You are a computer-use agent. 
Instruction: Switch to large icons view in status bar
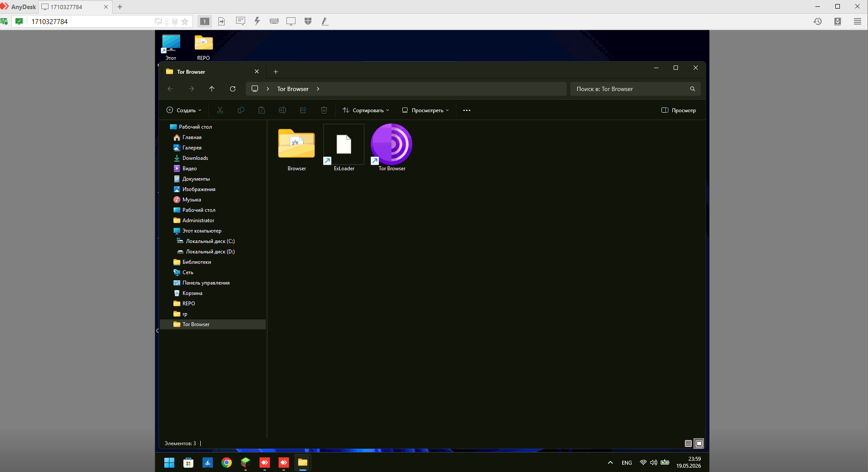click(x=699, y=443)
